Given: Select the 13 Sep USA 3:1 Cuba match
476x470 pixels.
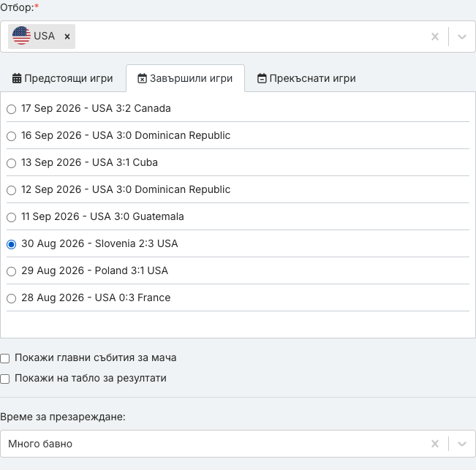Looking at the screenshot, I should click(x=11, y=163).
